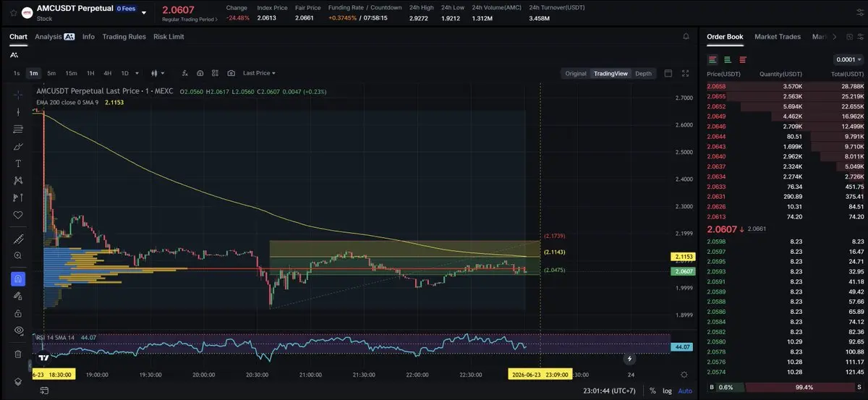This screenshot has width=868, height=400.
Task: Click the 2.0658 ask price row
Action: point(785,86)
